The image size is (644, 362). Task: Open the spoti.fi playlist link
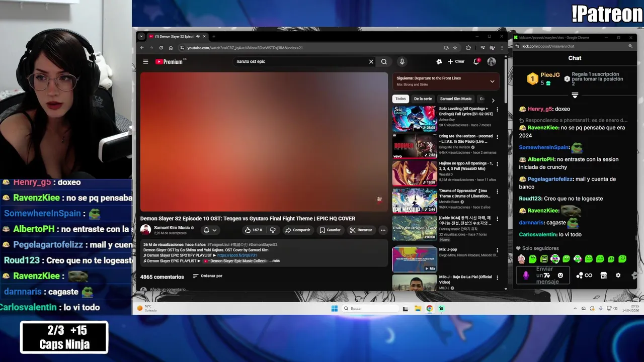[237, 255]
